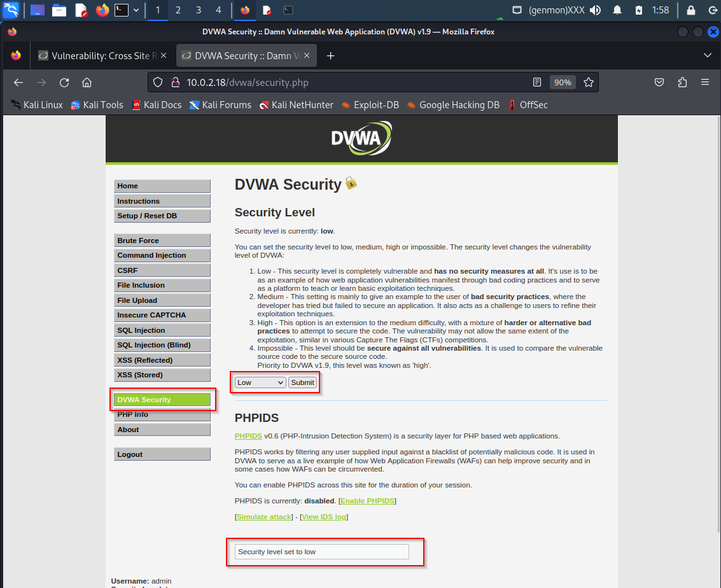The width and height of the screenshot is (721, 588).
Task: Open the Pocket save icon
Action: [x=659, y=82]
